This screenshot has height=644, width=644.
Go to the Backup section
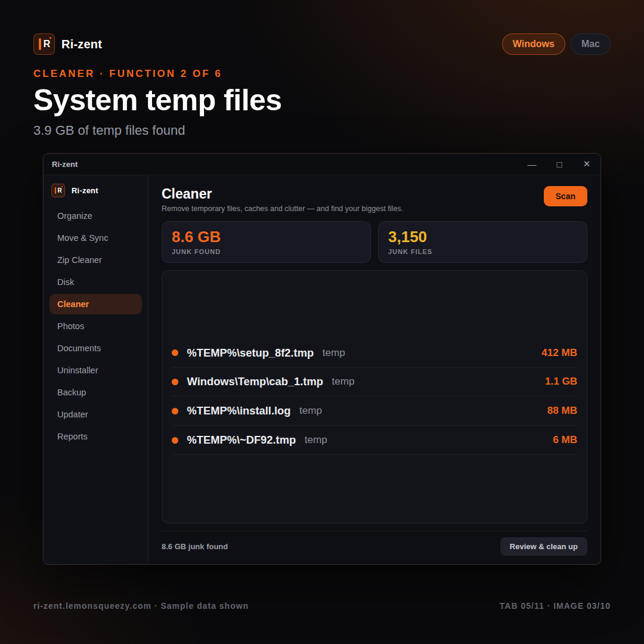click(95, 392)
